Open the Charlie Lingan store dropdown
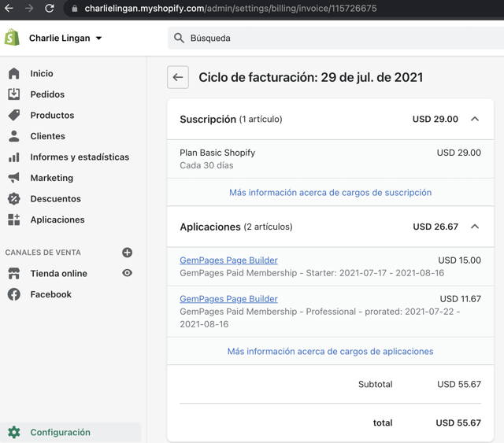Image resolution: width=504 pixels, height=443 pixels. point(65,38)
